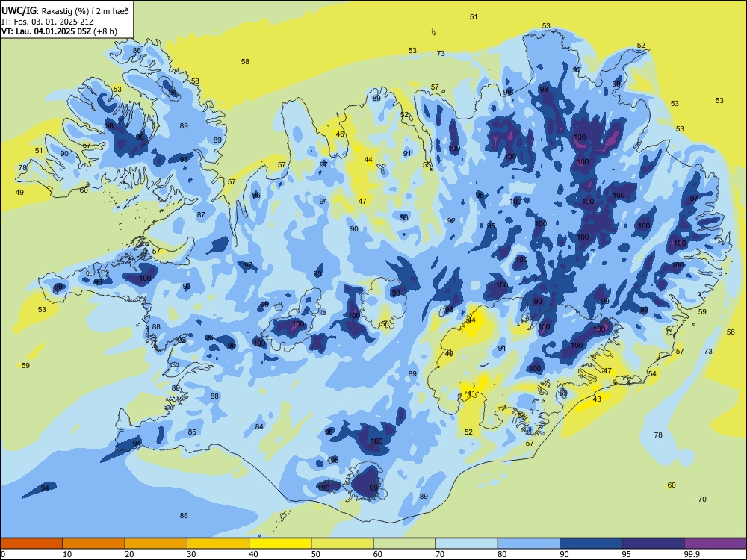Select the map value '55'
This screenshot has width=747, height=560.
click(427, 165)
